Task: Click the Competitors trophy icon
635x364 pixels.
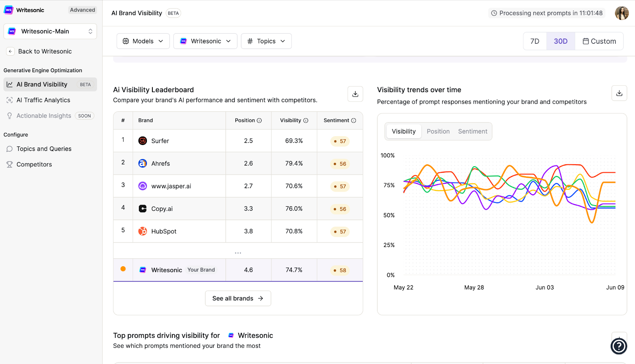Action: pos(10,164)
